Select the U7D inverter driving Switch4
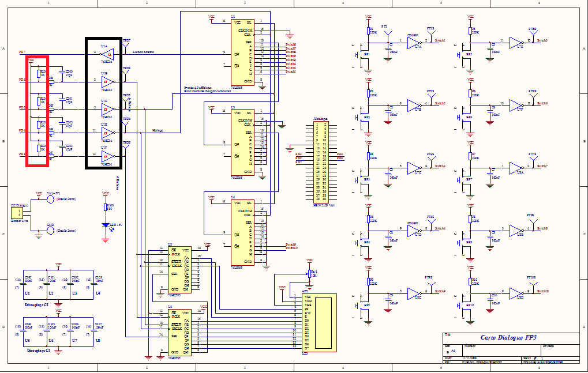Image resolution: width=588 pixels, height=373 pixels. (x=414, y=231)
